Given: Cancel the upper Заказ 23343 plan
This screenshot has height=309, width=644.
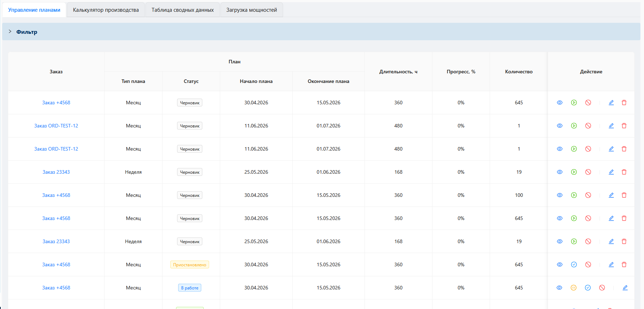Looking at the screenshot, I should click(x=588, y=172).
